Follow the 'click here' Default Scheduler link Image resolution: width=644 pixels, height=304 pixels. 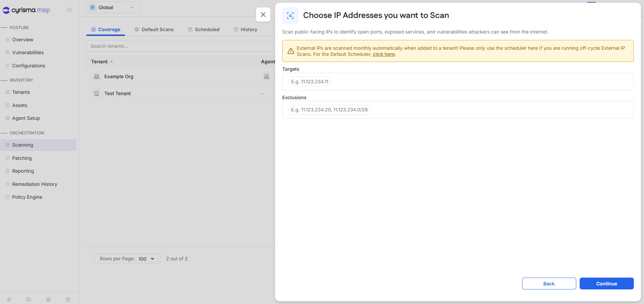click(384, 54)
